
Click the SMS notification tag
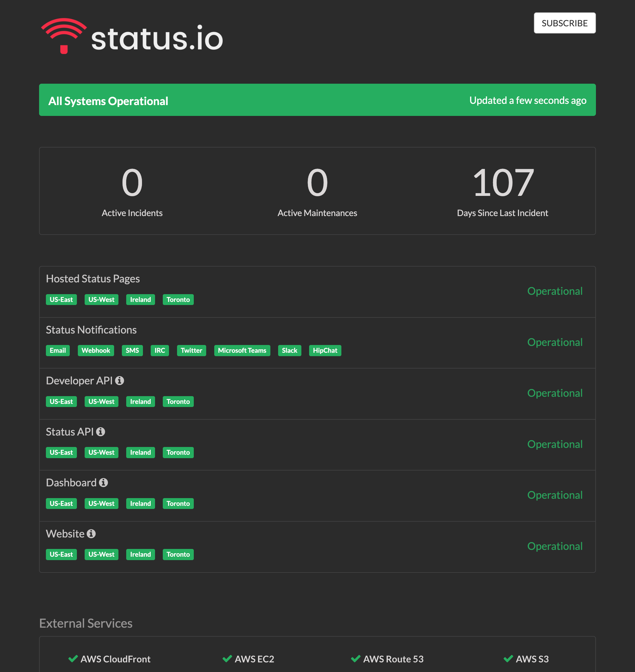pyautogui.click(x=132, y=351)
